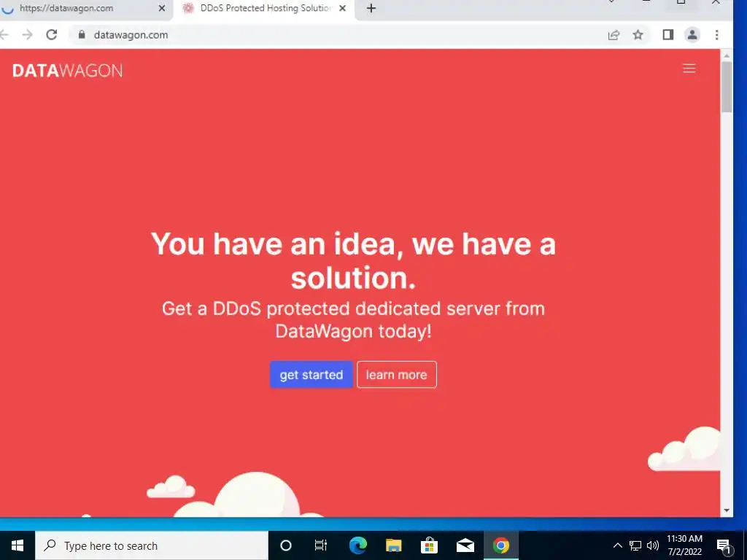Open Microsoft Store from taskbar
Screen dimensions: 747x560
429,545
